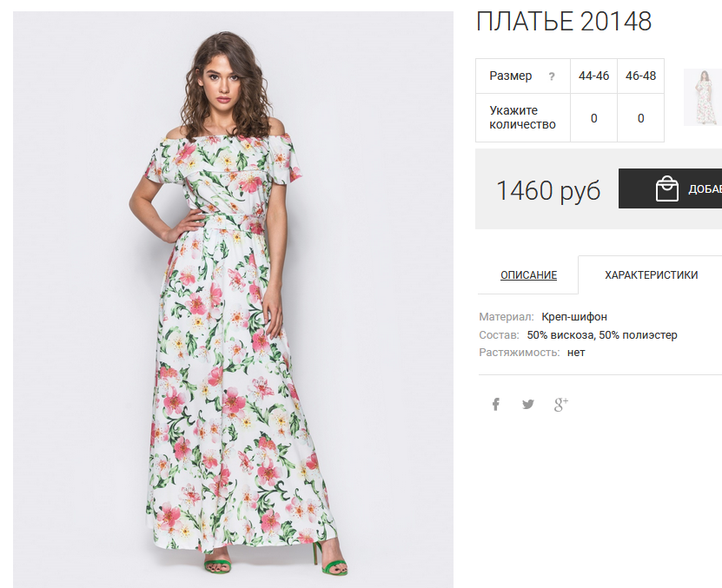
Task: Click the 50% вискоза composition text
Action: coord(561,334)
